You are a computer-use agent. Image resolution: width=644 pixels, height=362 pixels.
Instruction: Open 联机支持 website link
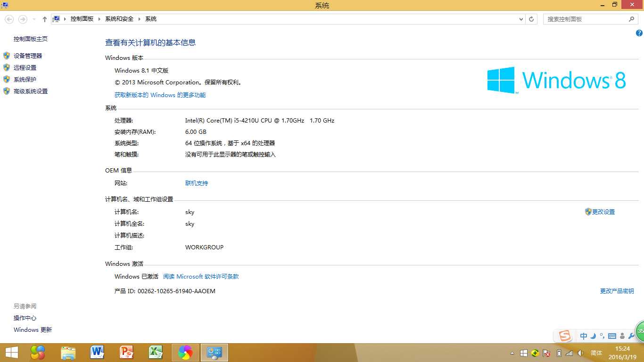pyautogui.click(x=197, y=183)
